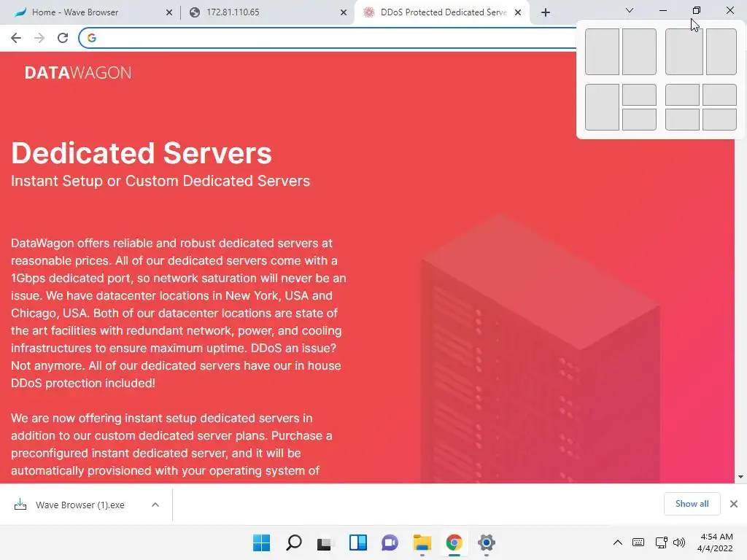The image size is (747, 560).
Task: Open the clock showing 4:54 AM
Action: (x=715, y=542)
